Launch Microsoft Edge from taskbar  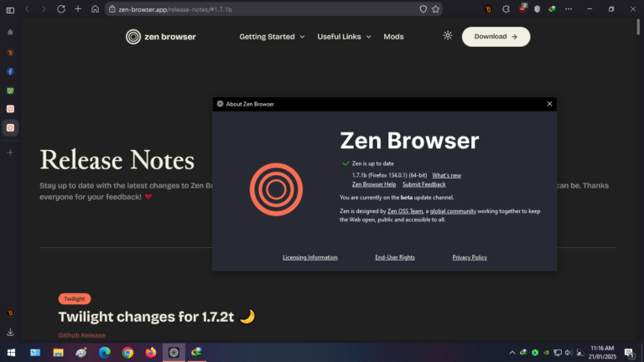(104, 353)
